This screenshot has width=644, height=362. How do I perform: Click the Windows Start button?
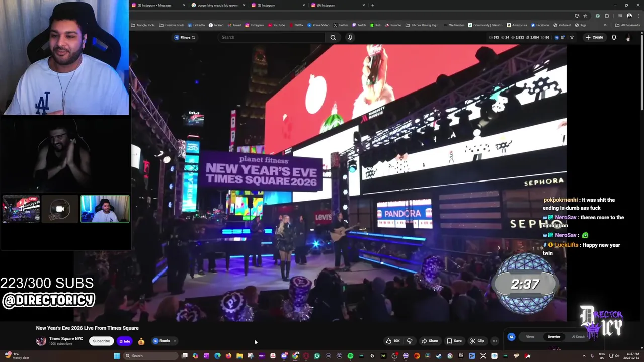point(117,356)
